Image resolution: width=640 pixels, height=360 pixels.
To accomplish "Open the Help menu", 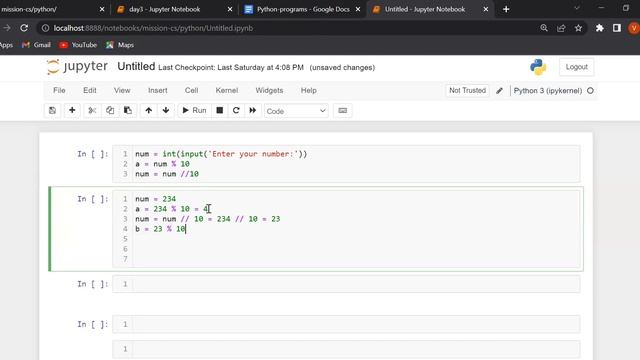I will click(x=309, y=91).
